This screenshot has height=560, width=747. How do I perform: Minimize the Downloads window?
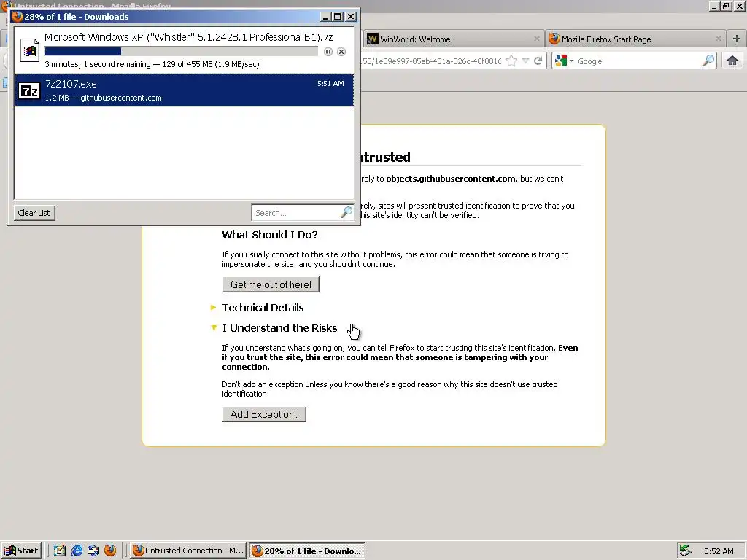click(x=325, y=17)
